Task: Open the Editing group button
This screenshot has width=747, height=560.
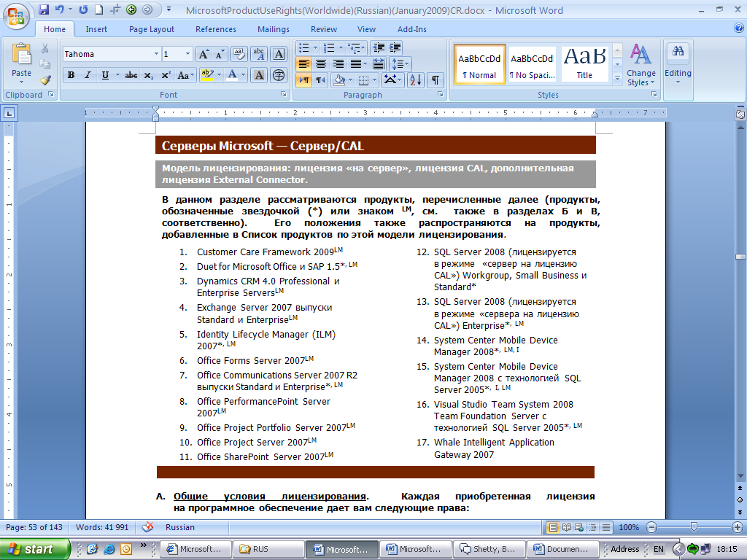Action: [x=678, y=65]
